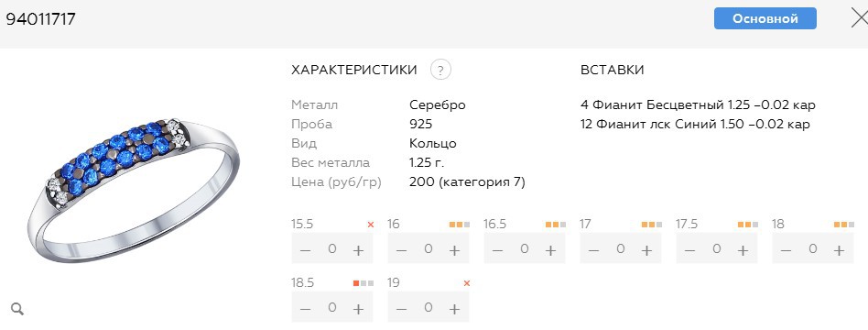Click the size 17 quantity field

(x=621, y=248)
